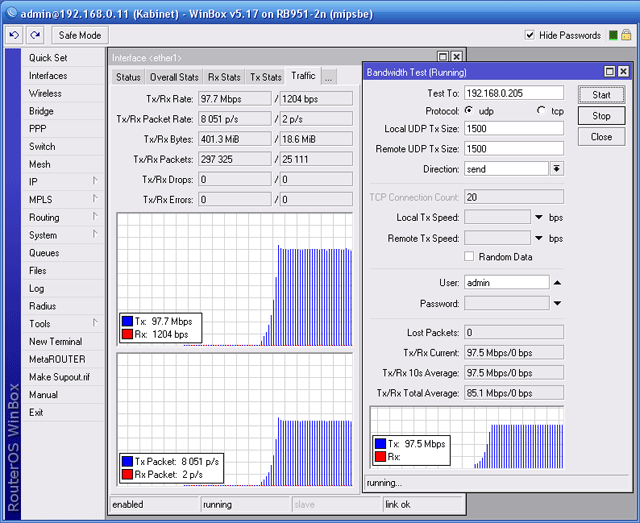Click Remote Tx Speed input field
This screenshot has height=523, width=640.
point(497,238)
